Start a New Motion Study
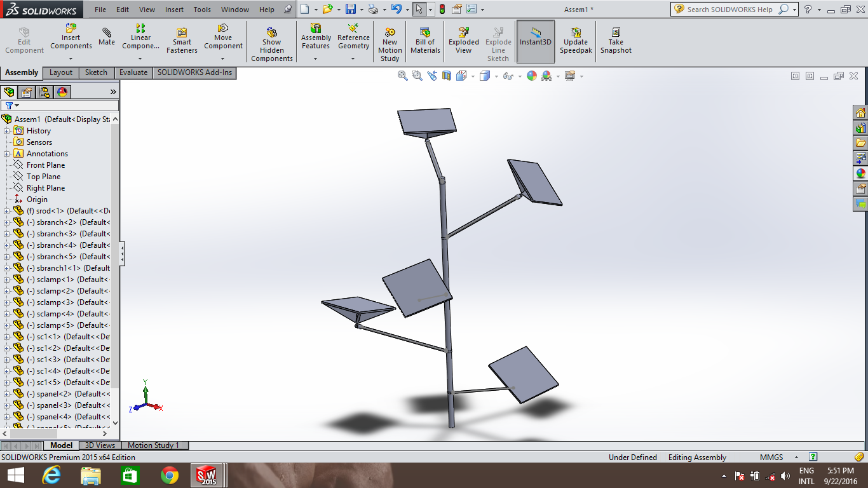868x488 pixels. 390,44
